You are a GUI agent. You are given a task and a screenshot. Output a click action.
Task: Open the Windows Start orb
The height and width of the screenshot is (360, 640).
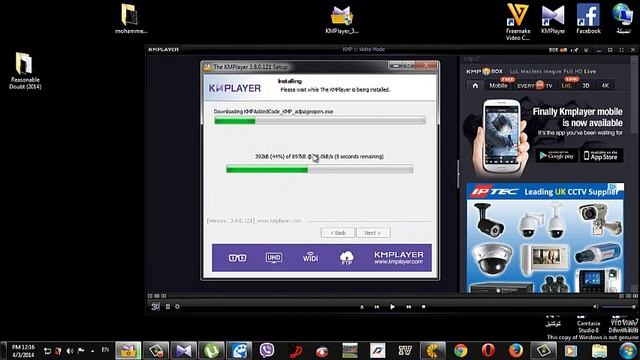click(627, 351)
